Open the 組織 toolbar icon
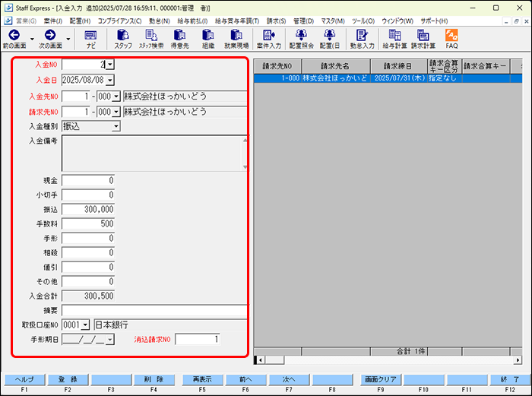Screen dimensions: 532x396 [208, 35]
